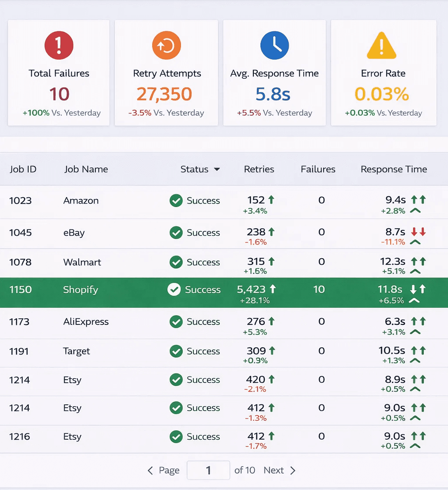Click the double up arrows beside AliExpress 6.3s
The height and width of the screenshot is (490, 448).
click(x=418, y=321)
